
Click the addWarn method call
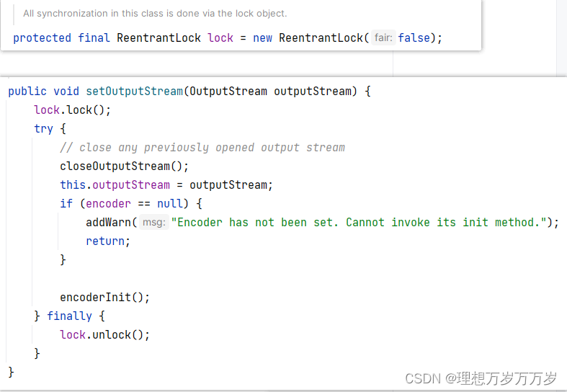coord(108,222)
